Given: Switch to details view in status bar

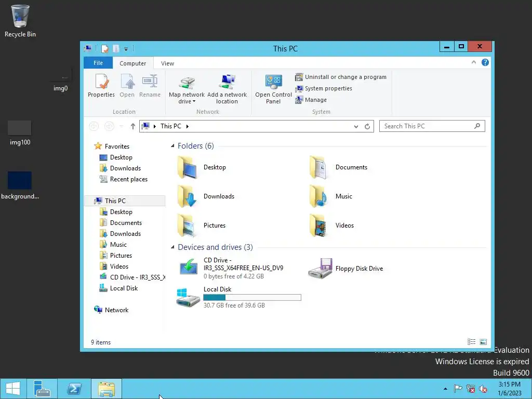Looking at the screenshot, I should (x=471, y=342).
